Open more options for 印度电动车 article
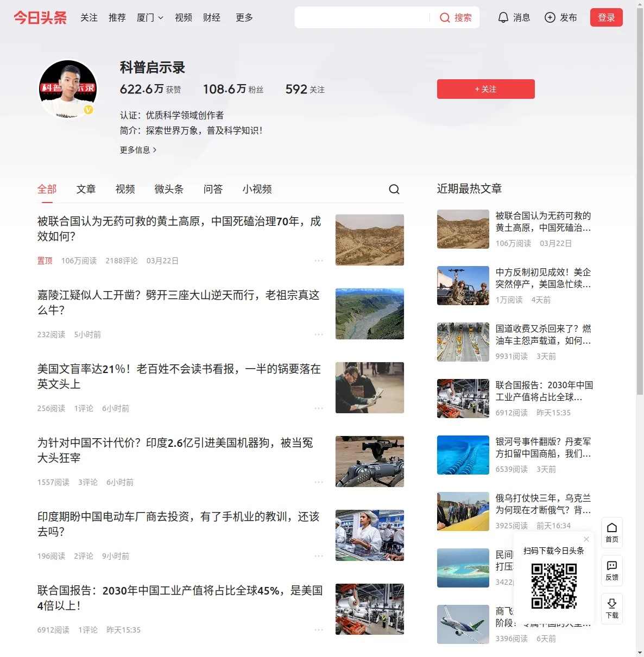This screenshot has height=657, width=644. (x=319, y=556)
